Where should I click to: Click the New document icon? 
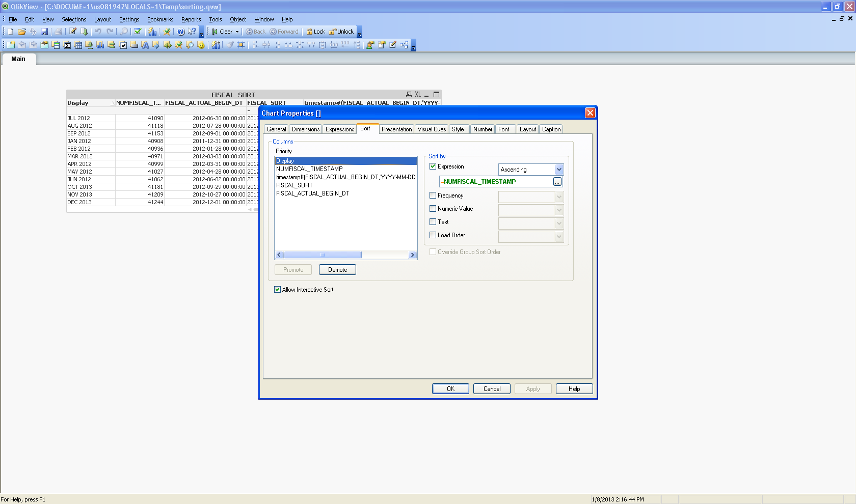click(x=10, y=32)
